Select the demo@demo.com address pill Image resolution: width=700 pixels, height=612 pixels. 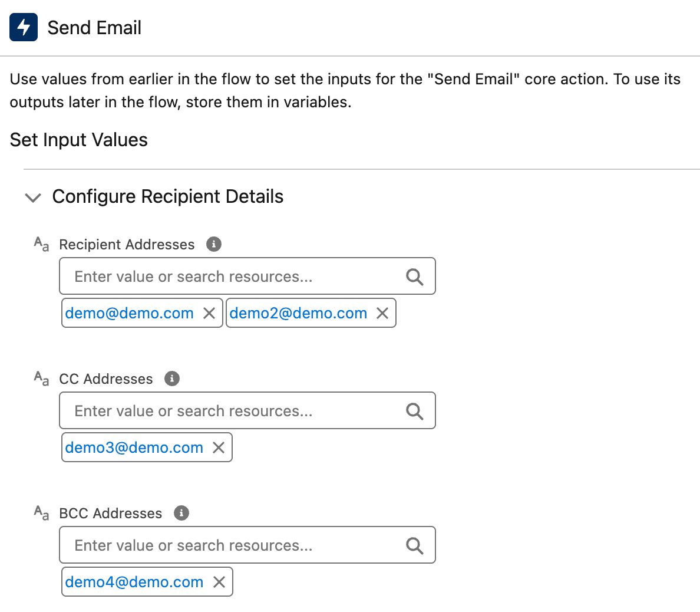pos(130,313)
